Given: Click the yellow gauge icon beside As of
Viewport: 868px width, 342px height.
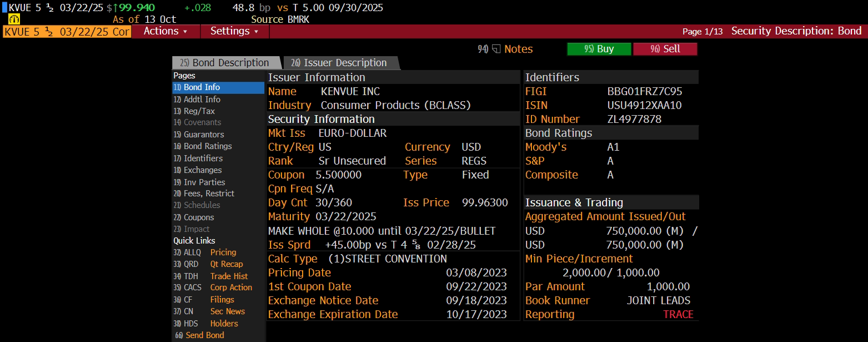Looking at the screenshot, I should [x=14, y=19].
